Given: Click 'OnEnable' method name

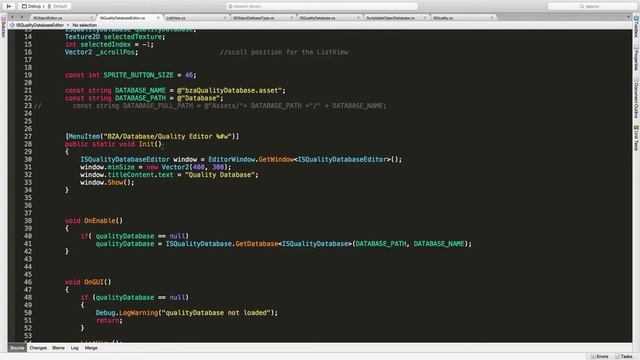Looking at the screenshot, I should (x=100, y=221).
